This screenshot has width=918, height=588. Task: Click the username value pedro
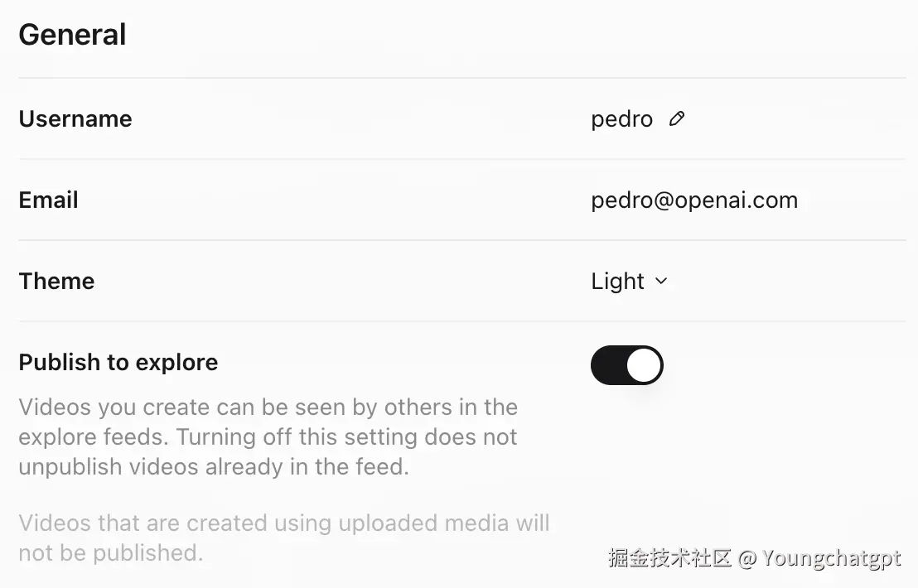coord(621,119)
